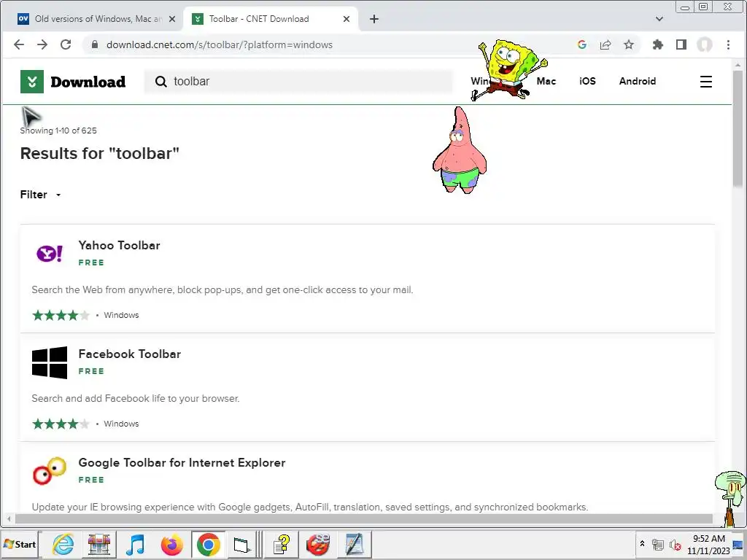This screenshot has width=747, height=560.
Task: Open the Yahoo Toolbar result
Action: pos(119,245)
